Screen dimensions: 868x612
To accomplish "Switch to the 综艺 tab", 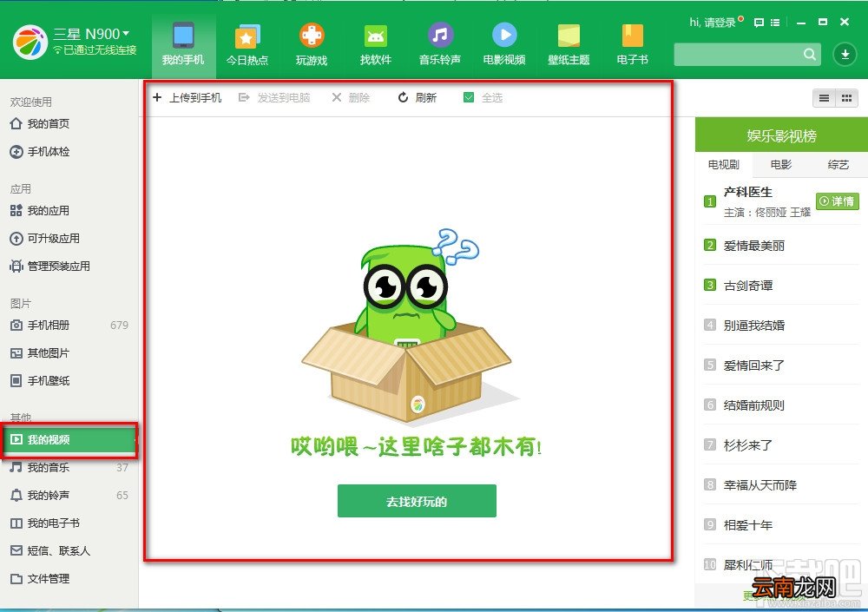I will (x=838, y=164).
